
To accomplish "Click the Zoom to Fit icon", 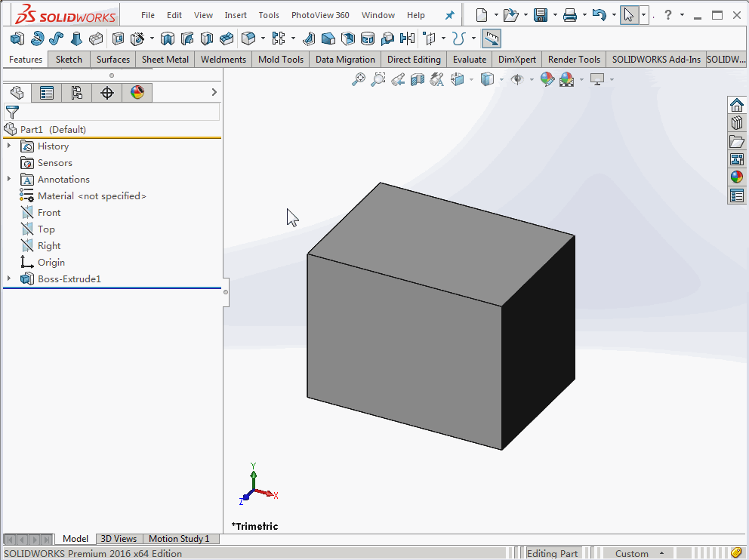I will pos(358,79).
